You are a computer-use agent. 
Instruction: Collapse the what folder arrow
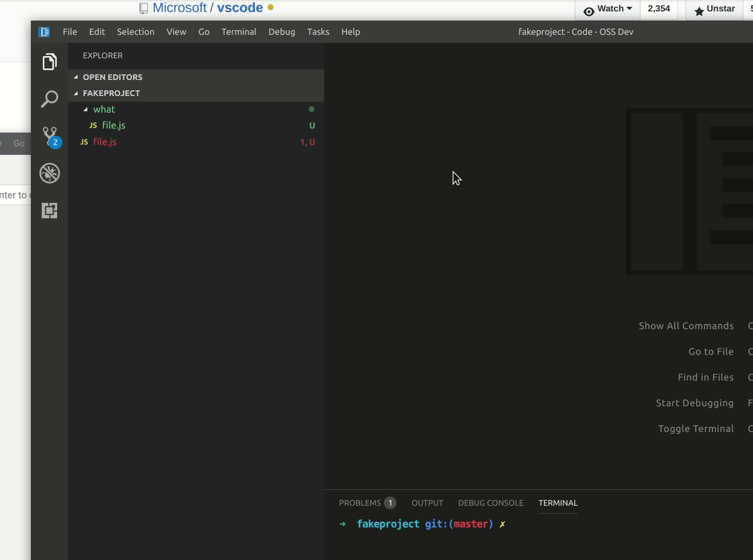tap(86, 109)
